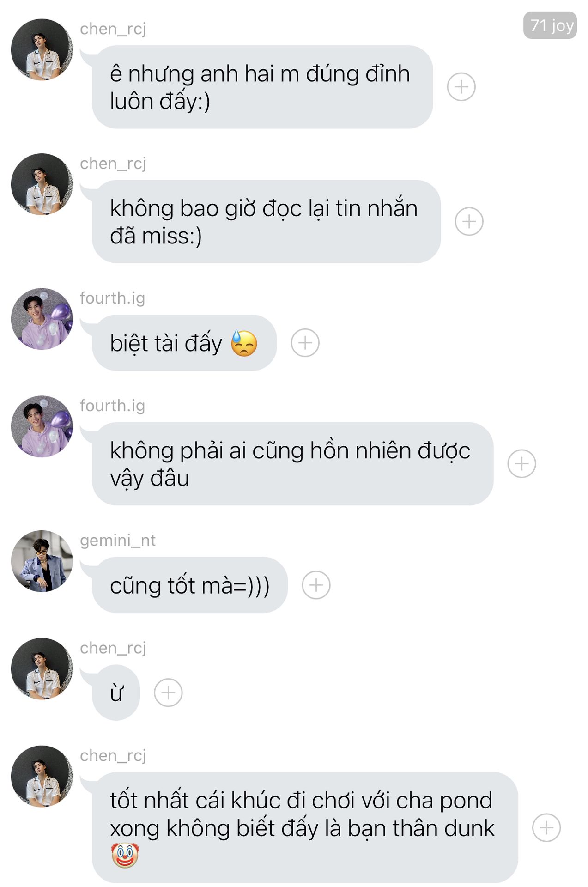Click fourth.ig username above "biệt tài đấy"
Screen dimensions: 588x887
113,298
